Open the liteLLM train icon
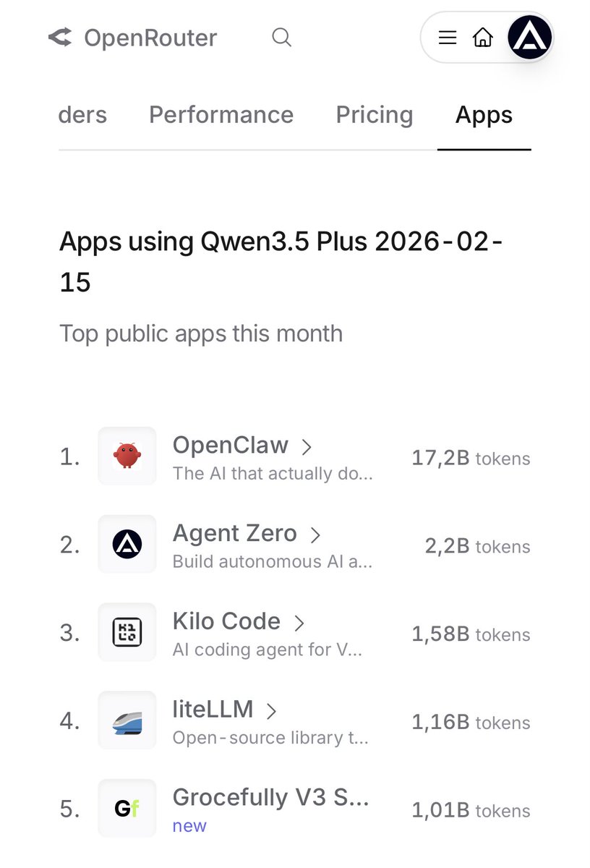Viewport: 590px width, 868px height. click(127, 720)
